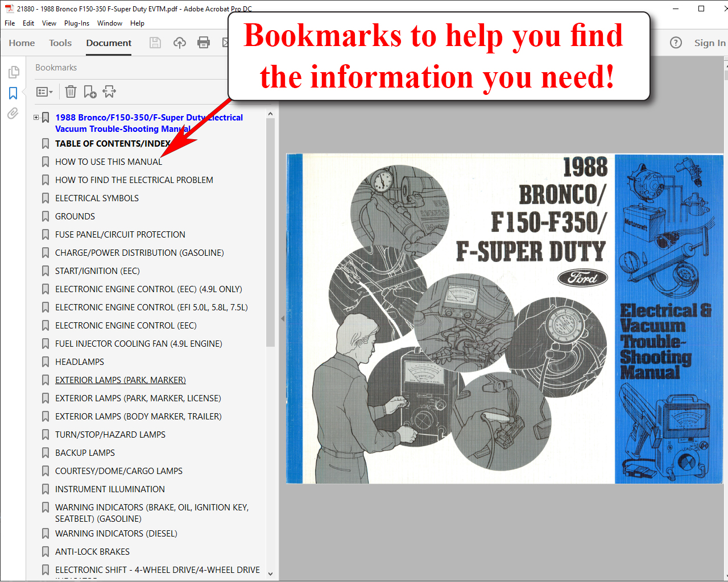Click underlined EXTERIOR LAMPS (PARK, MARKER) bookmark

point(121,380)
